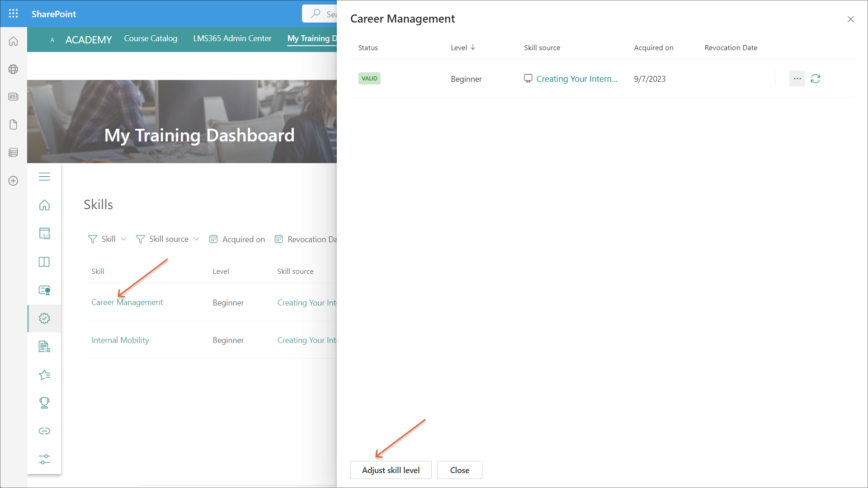Screen dimensions: 868x488
Task: Click the refresh icon in skill row
Action: pyautogui.click(x=815, y=79)
